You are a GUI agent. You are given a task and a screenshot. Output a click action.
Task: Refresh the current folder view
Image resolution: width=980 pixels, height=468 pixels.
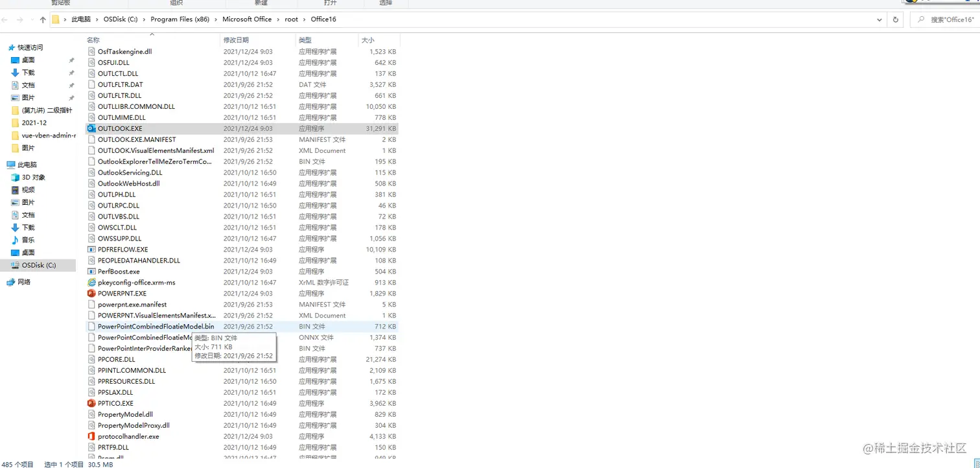pos(896,19)
